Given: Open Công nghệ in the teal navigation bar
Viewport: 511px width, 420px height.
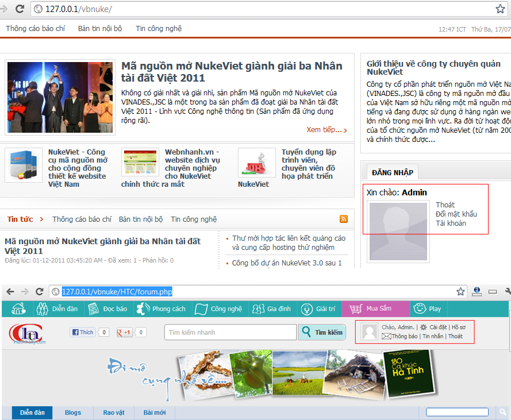Looking at the screenshot, I should coord(218,309).
